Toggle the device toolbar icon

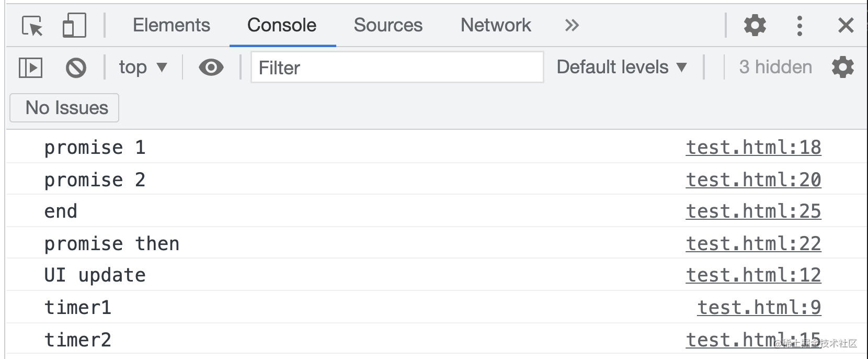[x=74, y=25]
